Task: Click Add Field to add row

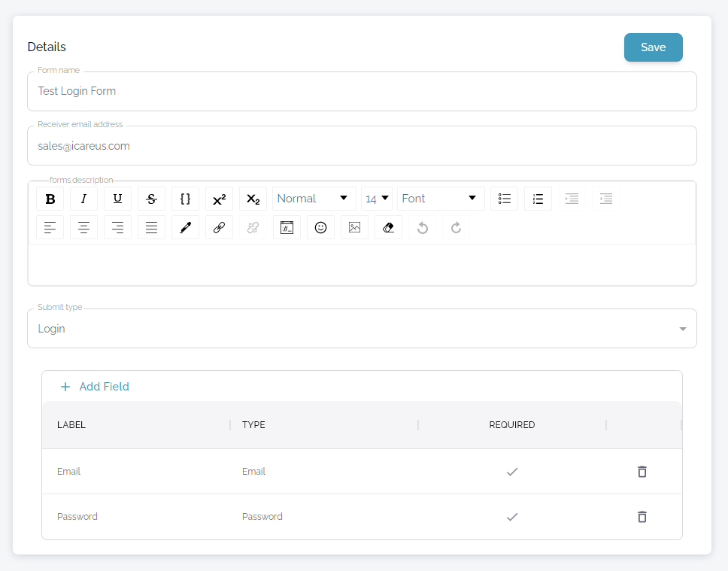Action: coord(95,387)
